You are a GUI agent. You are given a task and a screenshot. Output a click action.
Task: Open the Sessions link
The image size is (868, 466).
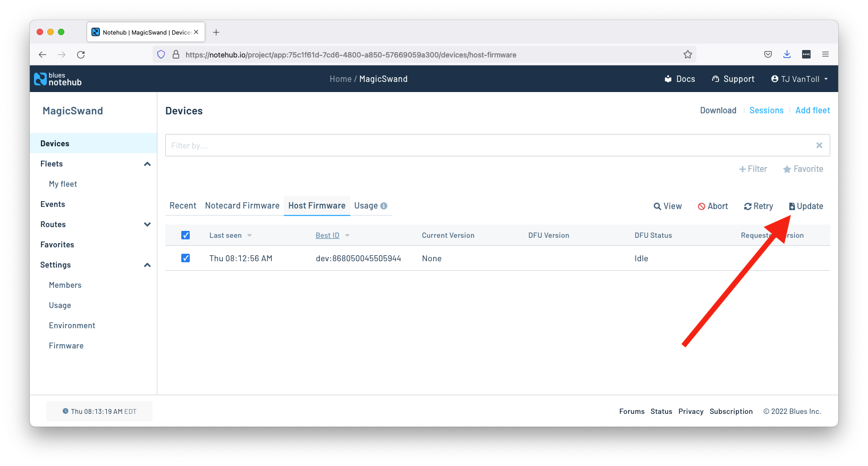coord(766,111)
